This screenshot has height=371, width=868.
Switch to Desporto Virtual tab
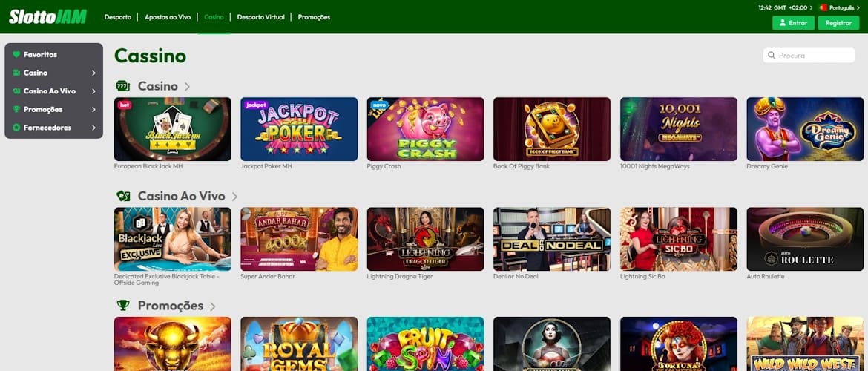click(260, 17)
